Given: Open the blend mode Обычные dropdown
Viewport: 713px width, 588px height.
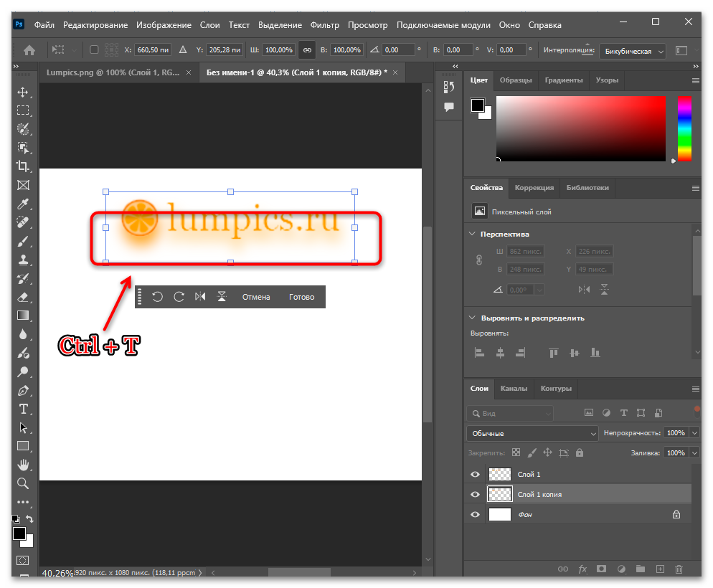Looking at the screenshot, I should [532, 434].
